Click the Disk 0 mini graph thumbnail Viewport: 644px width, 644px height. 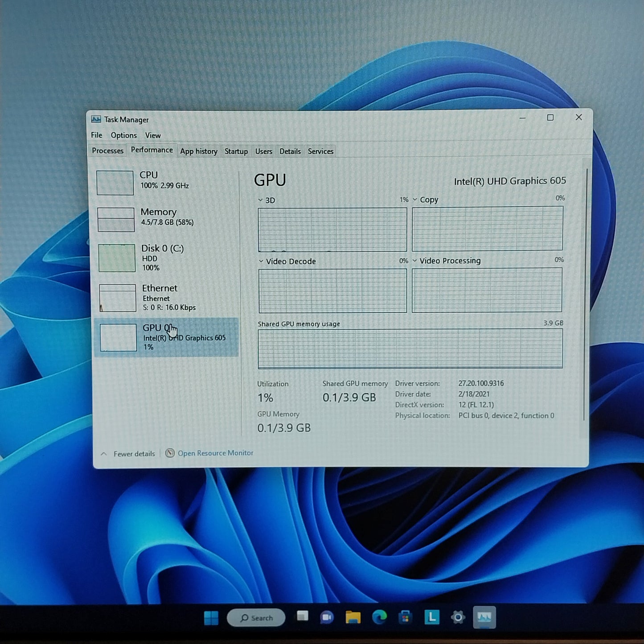(117, 258)
